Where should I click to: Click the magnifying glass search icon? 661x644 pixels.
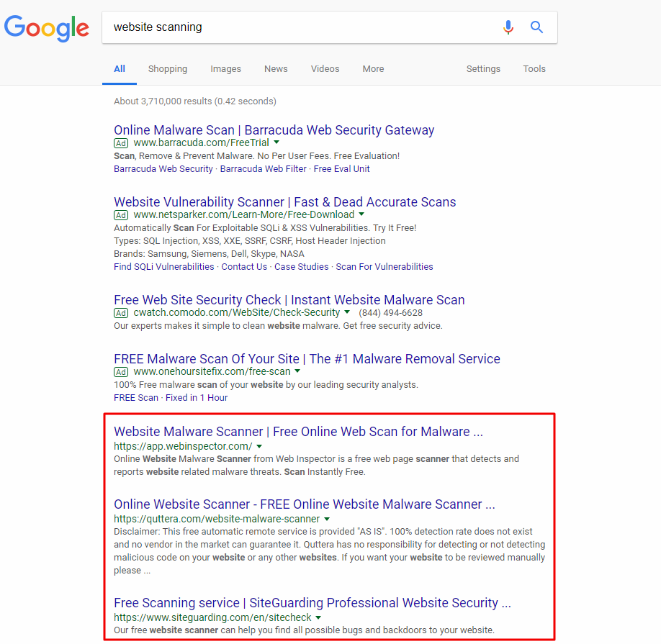pos(536,27)
